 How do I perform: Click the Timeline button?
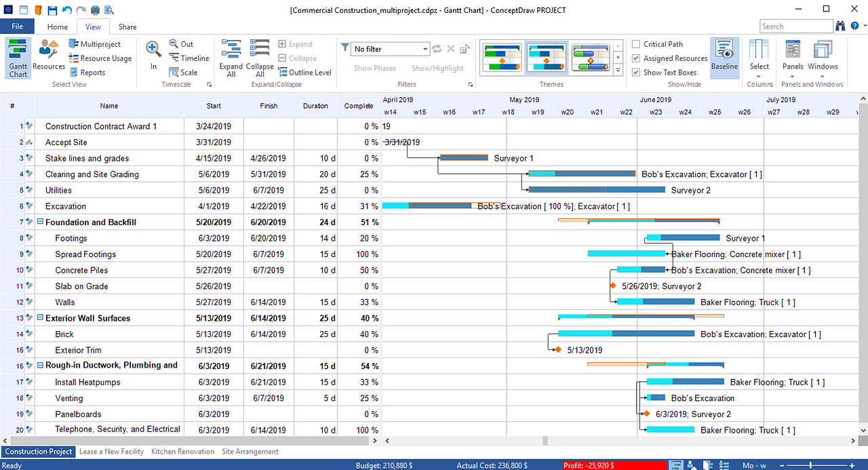pos(189,58)
